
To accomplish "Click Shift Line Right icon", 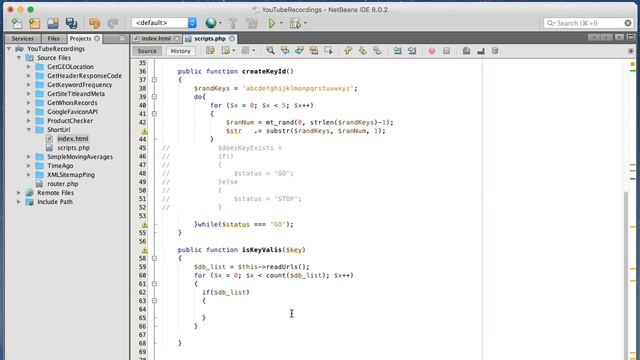I will click(412, 51).
